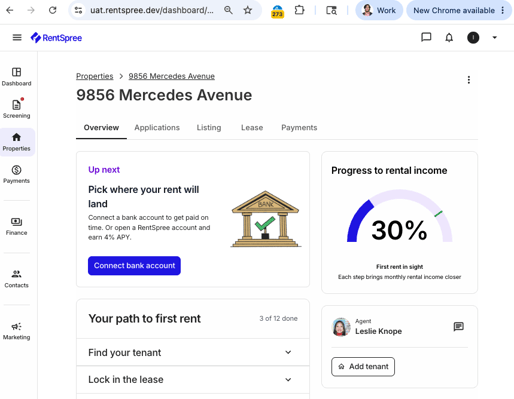This screenshot has height=399, width=514.
Task: Click the tab search icon in Chrome toolbar
Action: tap(331, 10)
